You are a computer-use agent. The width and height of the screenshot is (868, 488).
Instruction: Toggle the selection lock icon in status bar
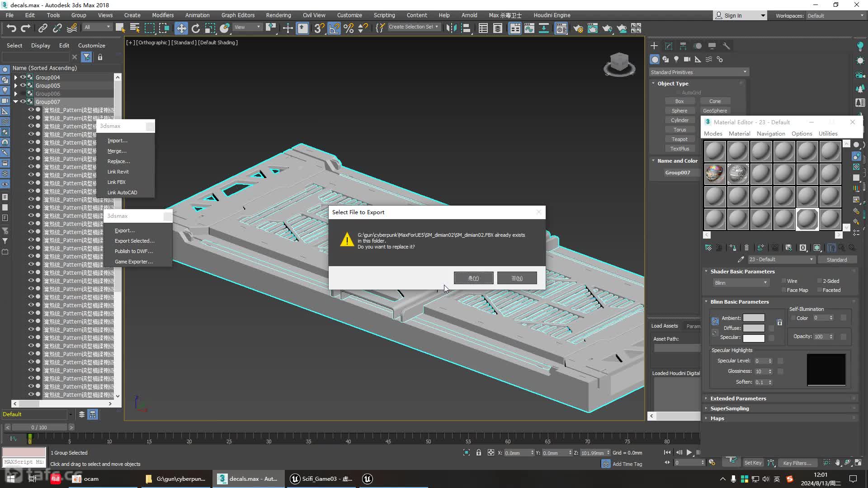click(x=479, y=452)
